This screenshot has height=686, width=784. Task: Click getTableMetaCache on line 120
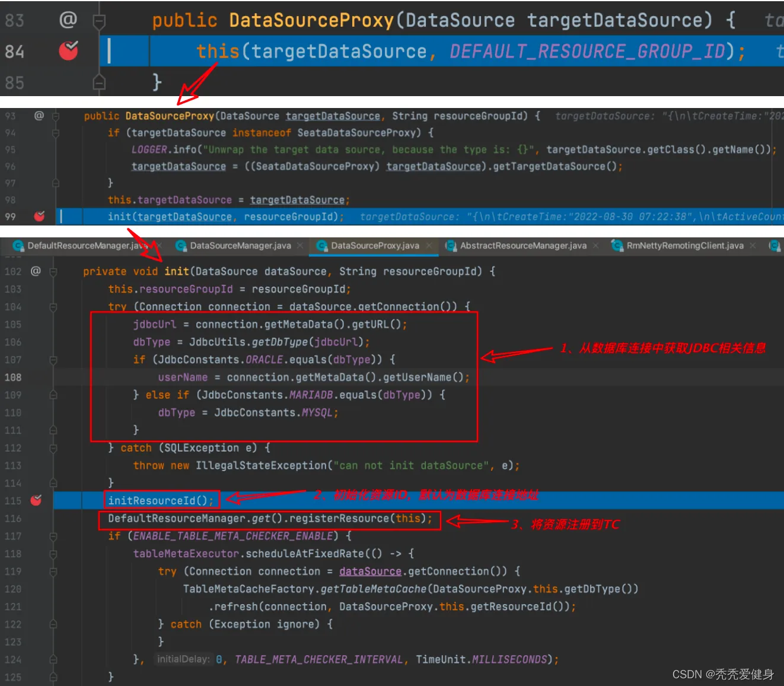click(374, 589)
